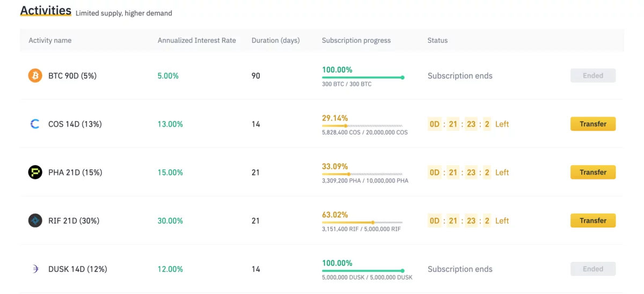The height and width of the screenshot is (294, 644).
Task: Click the Activities section heading
Action: (x=46, y=11)
